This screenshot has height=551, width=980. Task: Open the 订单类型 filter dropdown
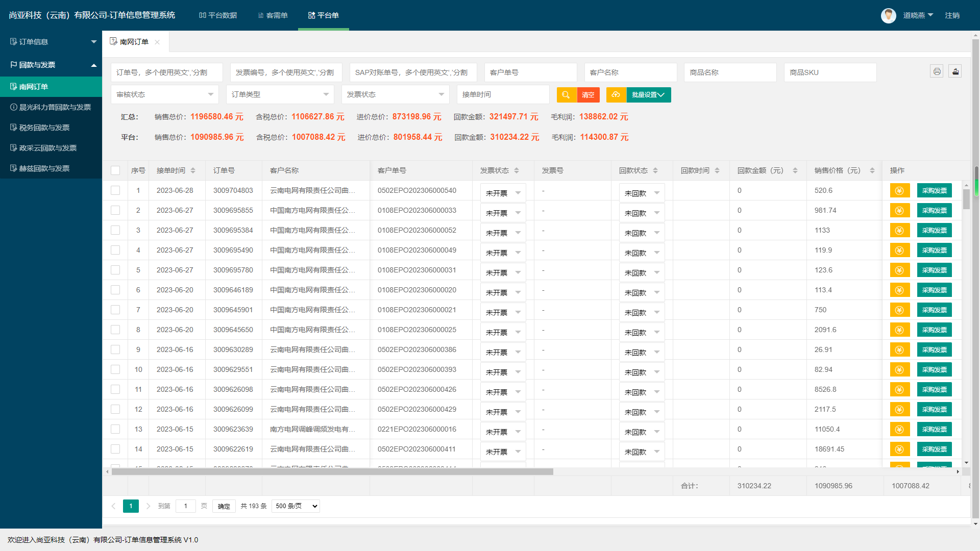click(x=280, y=94)
